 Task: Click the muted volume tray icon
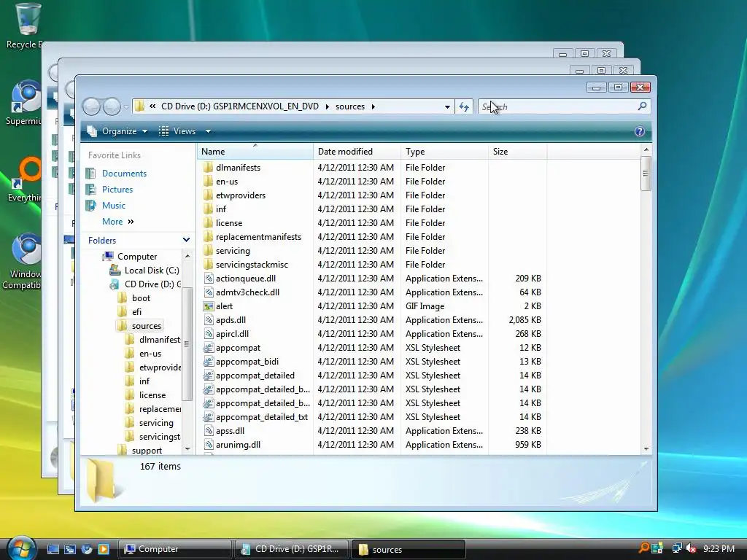pyautogui.click(x=691, y=548)
